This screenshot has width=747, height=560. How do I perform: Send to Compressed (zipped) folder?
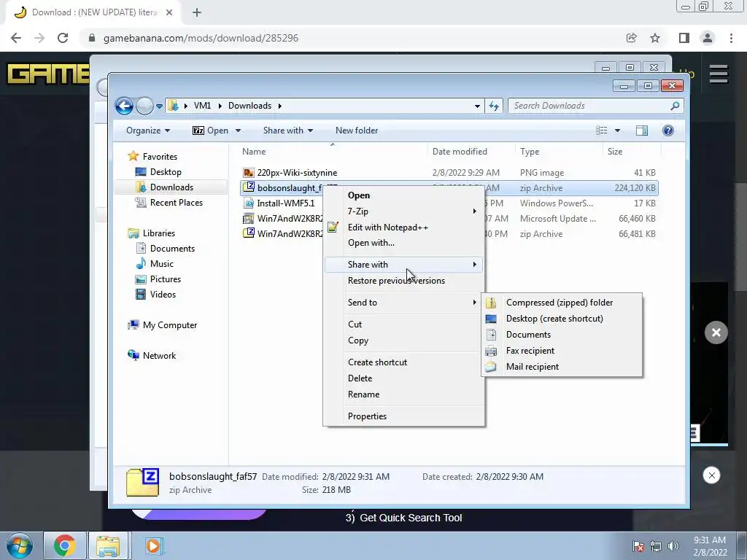562,303
